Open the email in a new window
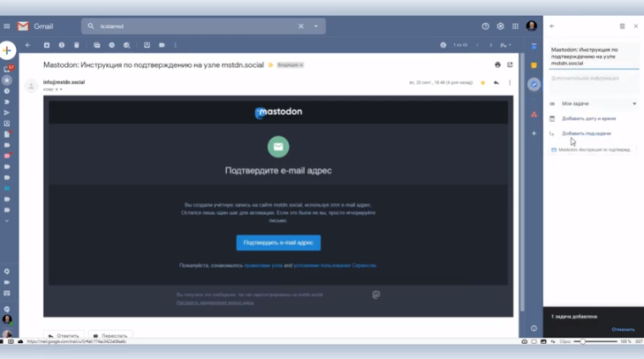The width and height of the screenshot is (644, 359). point(510,64)
